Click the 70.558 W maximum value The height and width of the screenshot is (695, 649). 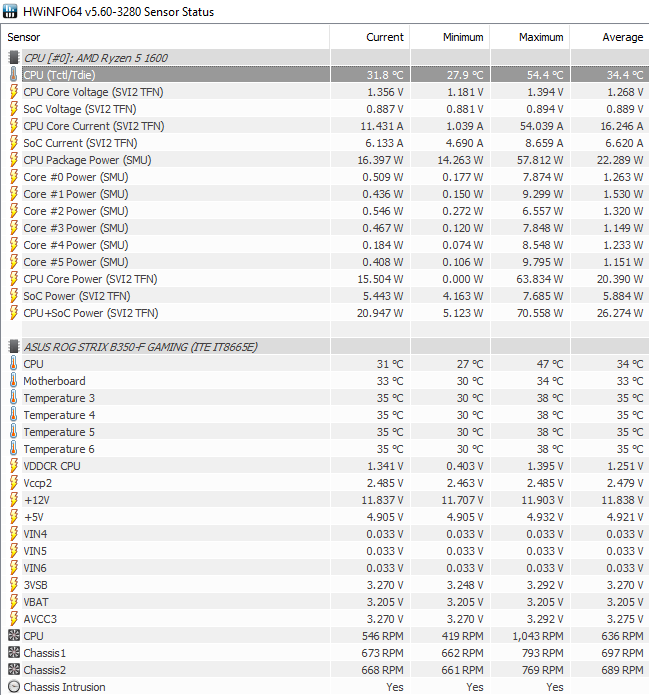tap(540, 313)
